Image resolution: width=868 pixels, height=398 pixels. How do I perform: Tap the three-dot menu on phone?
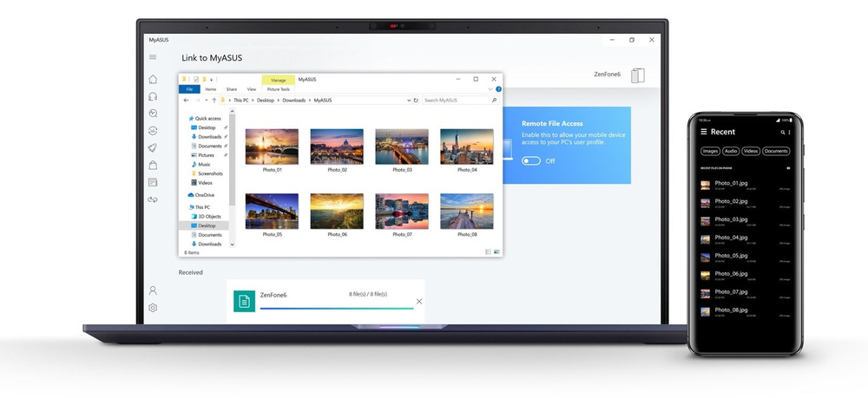coord(789,132)
